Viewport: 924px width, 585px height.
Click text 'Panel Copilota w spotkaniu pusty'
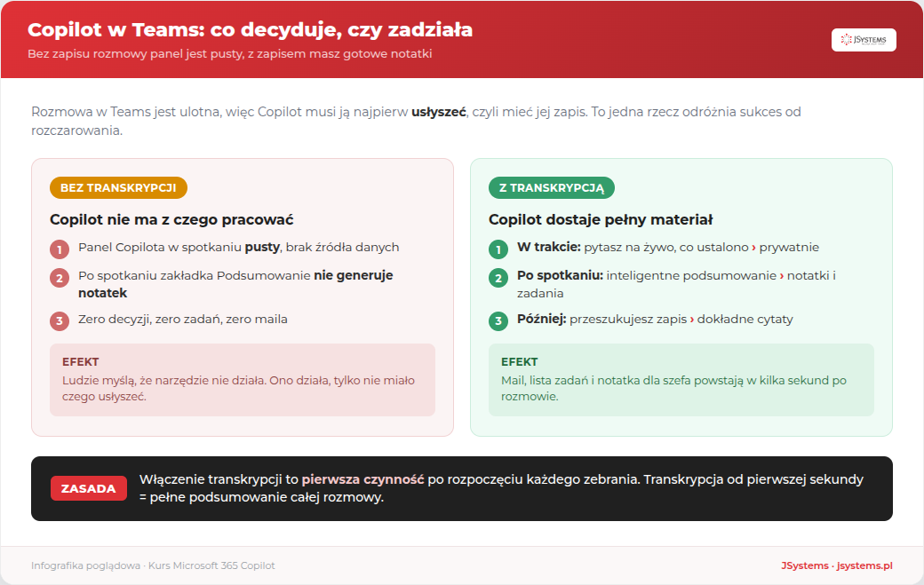[x=179, y=247]
